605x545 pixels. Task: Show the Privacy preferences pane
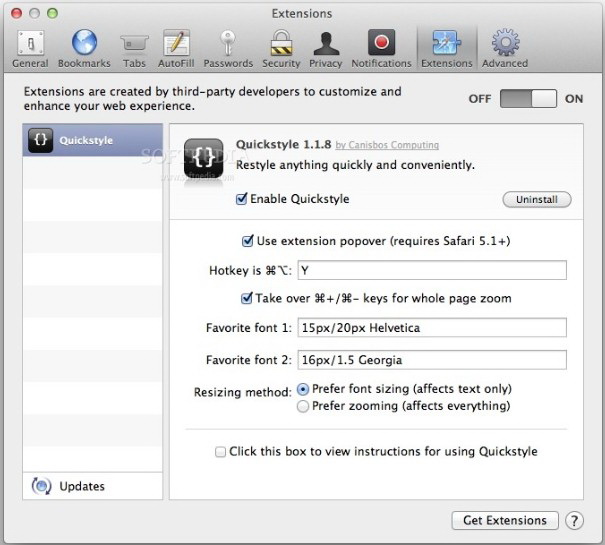coord(326,49)
